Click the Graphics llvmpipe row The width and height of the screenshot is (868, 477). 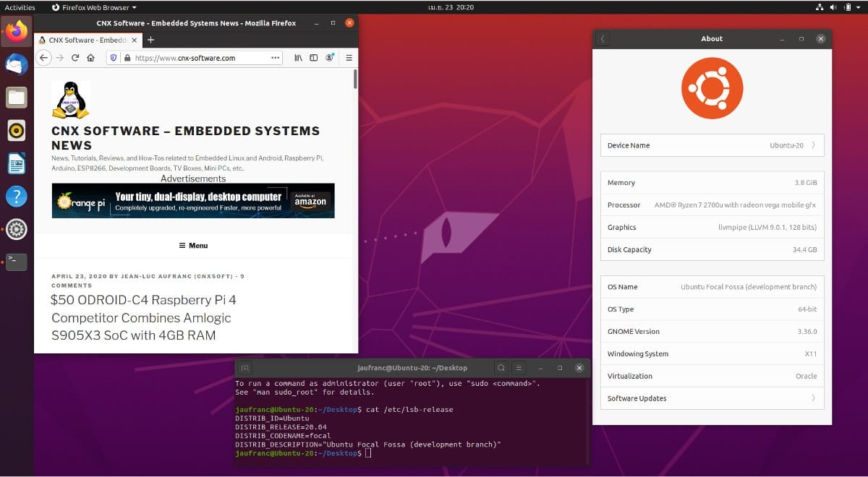[712, 227]
